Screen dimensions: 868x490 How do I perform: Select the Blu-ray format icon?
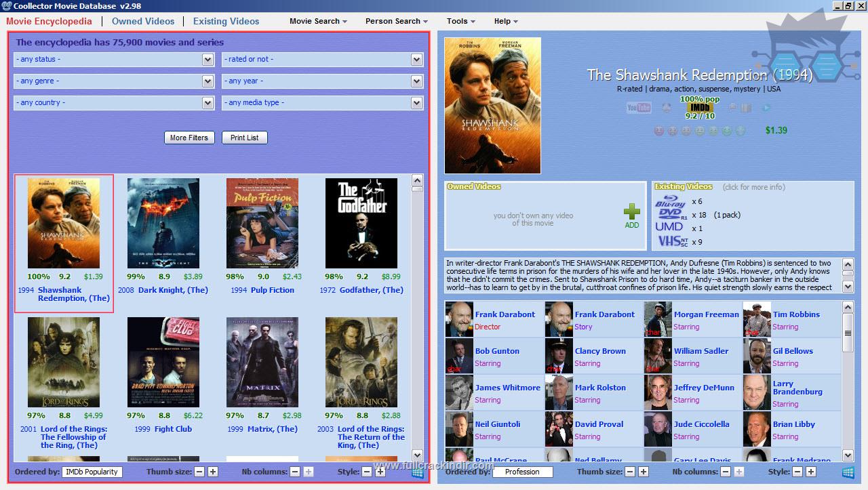tap(670, 201)
